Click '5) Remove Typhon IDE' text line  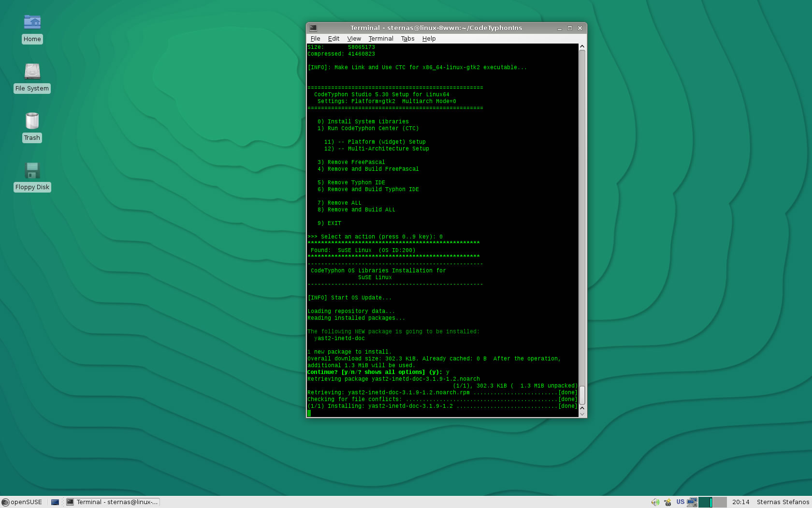[x=351, y=183]
